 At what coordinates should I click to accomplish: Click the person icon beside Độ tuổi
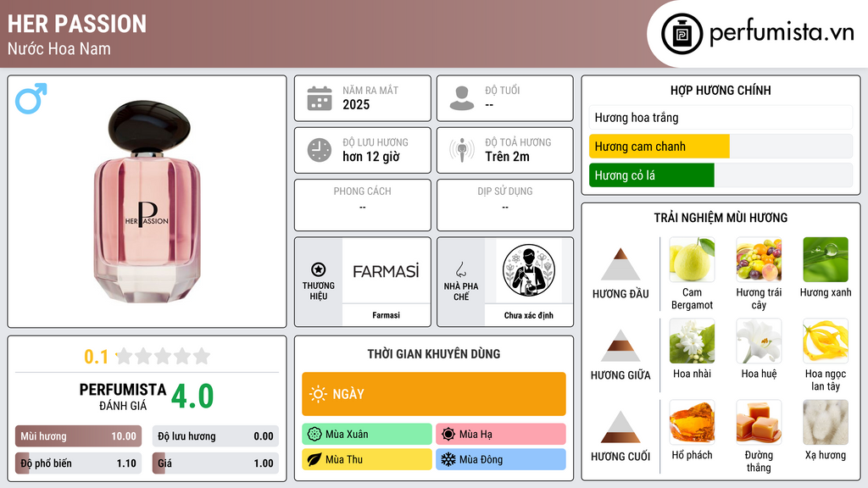(x=462, y=98)
